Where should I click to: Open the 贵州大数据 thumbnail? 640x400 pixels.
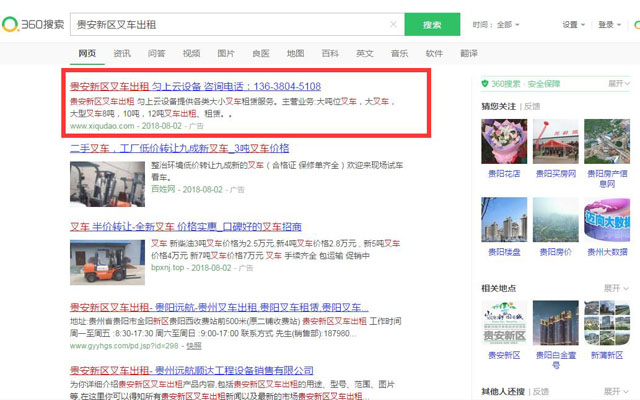tap(607, 220)
